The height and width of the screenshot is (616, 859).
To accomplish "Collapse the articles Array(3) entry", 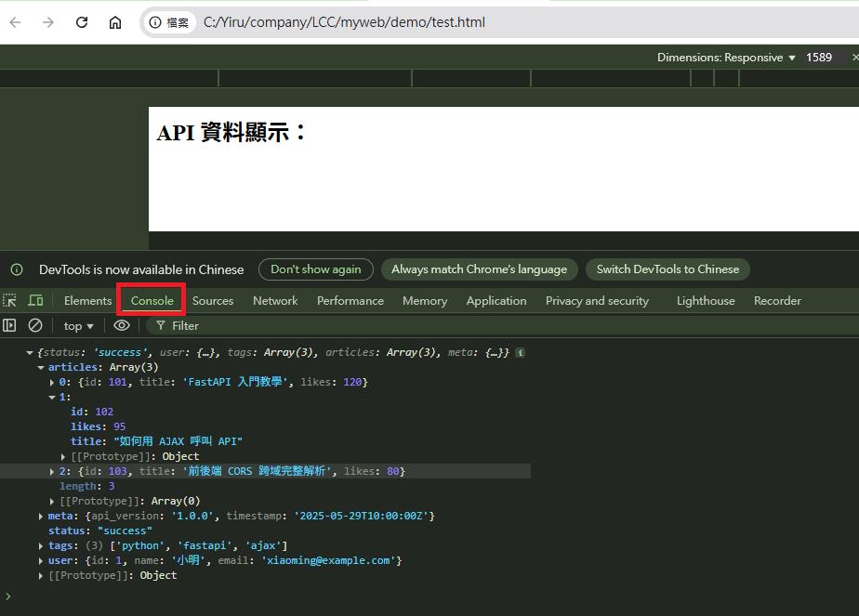I will click(x=41, y=367).
